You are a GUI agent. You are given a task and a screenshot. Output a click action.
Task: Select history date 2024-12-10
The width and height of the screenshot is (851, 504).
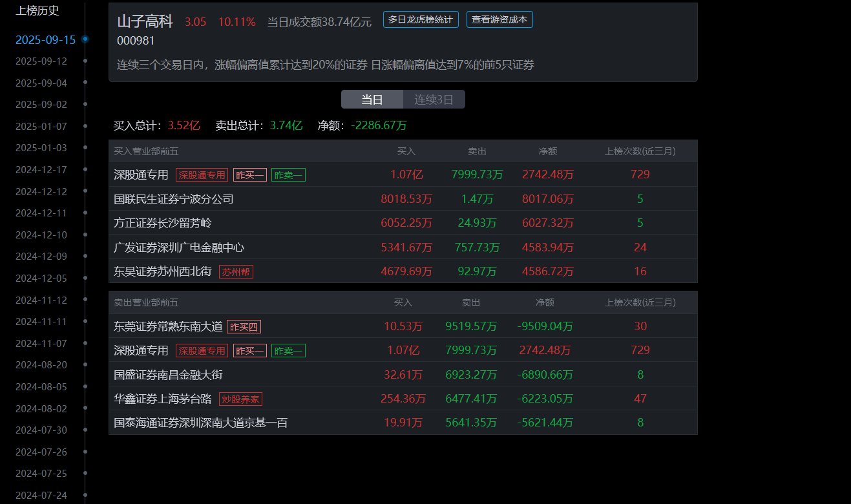[41, 235]
